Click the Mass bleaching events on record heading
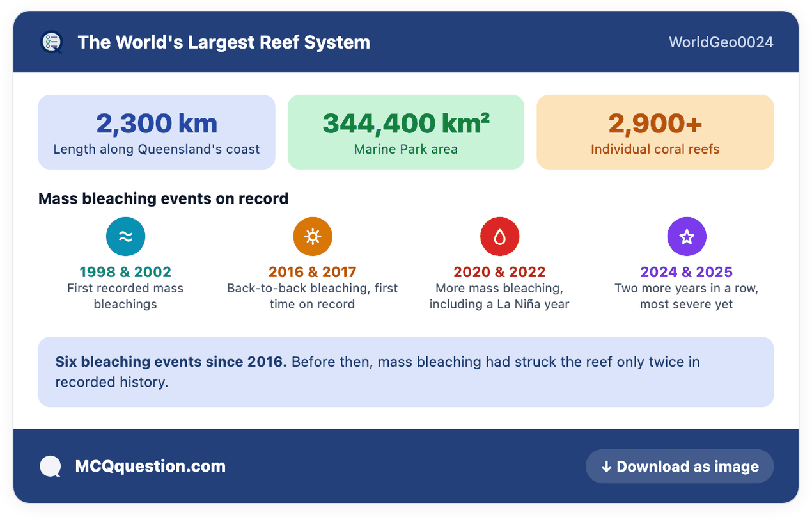The image size is (812, 519). 164,198
